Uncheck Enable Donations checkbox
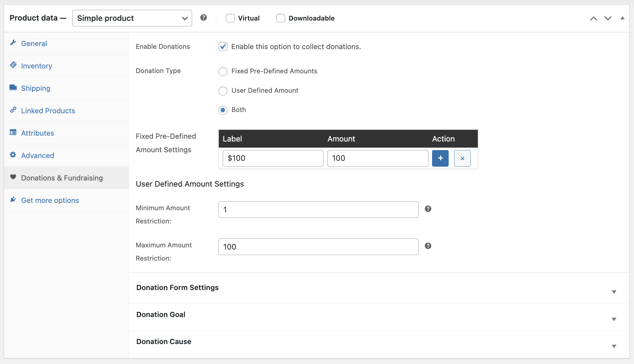Screen dimensions: 634x364 [223, 47]
